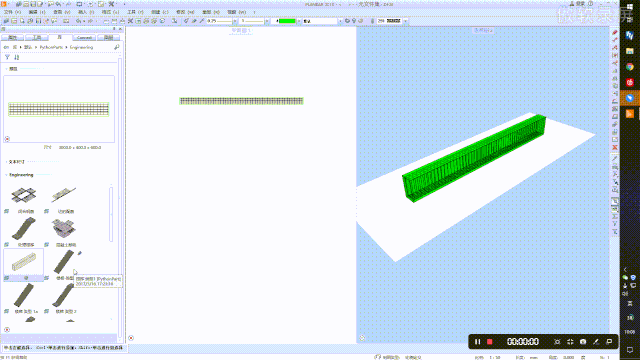Viewport: 640px width, 360px height.
Task: Click the collapse arrows icon in the recorder bar
Action: click(x=570, y=342)
